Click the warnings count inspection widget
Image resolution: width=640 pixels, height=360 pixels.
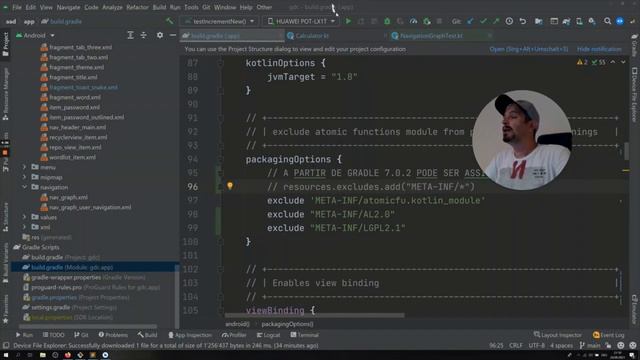click(x=582, y=62)
